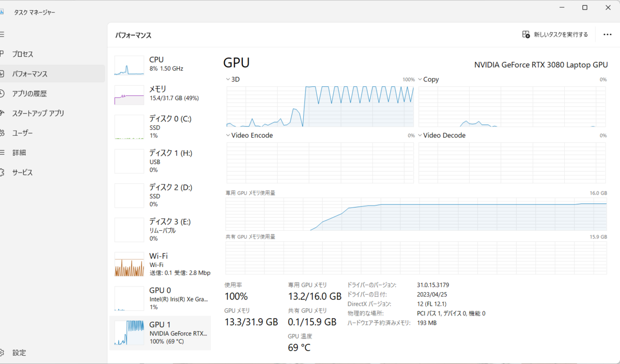This screenshot has width=620, height=364.
Task: Open the 3D engine graph dropdown
Action: click(x=228, y=80)
